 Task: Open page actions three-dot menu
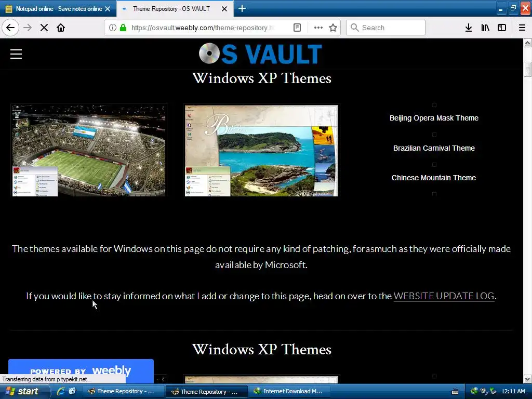click(318, 28)
